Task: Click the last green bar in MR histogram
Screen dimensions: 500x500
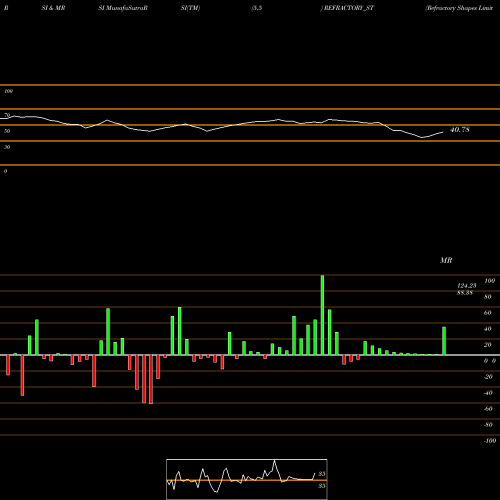Action: pos(444,341)
